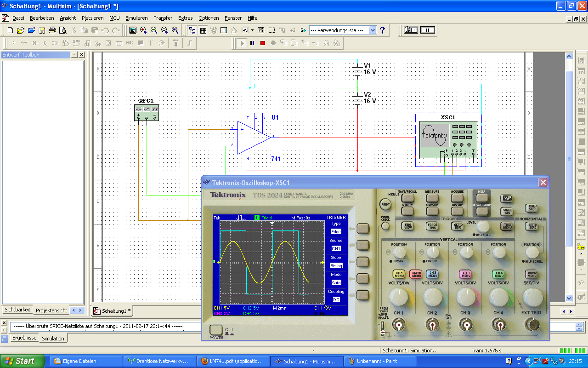Select the Schaltung1 sheet tab

(x=113, y=310)
